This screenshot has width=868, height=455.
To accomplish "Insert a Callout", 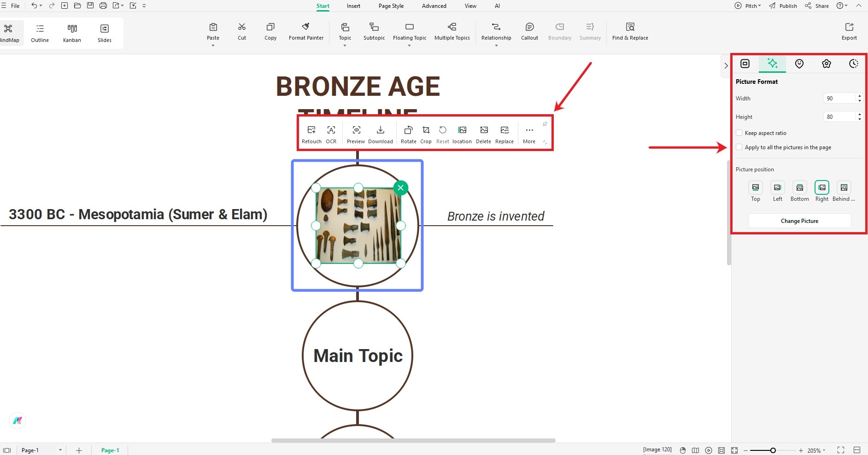I will 530,31.
